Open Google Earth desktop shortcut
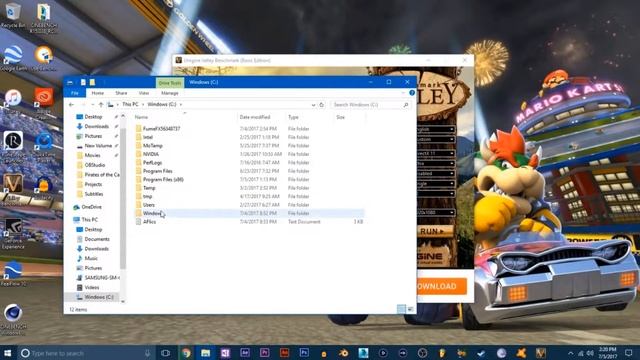This screenshot has height=360, width=640. point(13,58)
